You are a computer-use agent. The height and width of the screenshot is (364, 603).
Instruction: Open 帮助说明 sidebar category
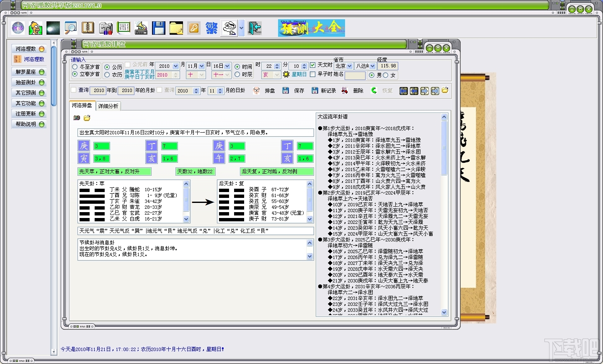tap(29, 124)
